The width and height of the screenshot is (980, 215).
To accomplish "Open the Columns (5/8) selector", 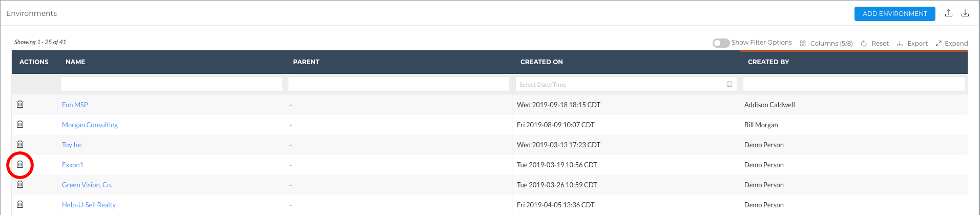I will tap(826, 44).
